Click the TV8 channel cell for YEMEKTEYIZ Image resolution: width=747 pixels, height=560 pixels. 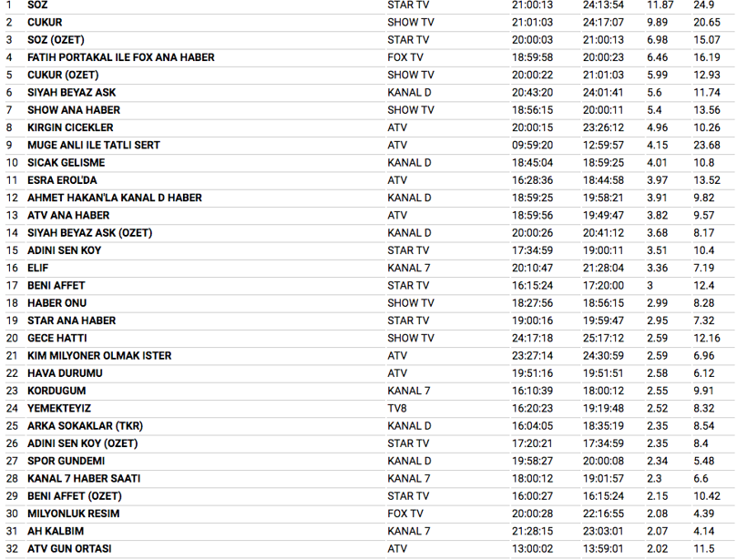[397, 409]
